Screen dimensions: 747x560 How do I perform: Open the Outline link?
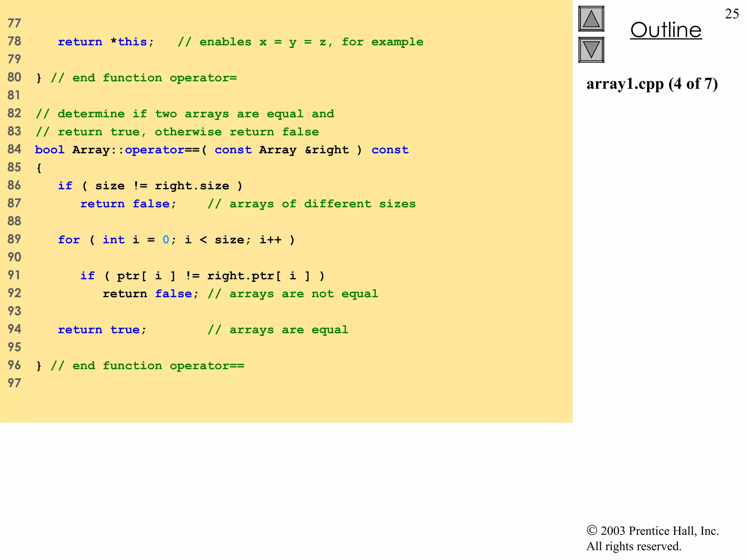click(x=666, y=30)
